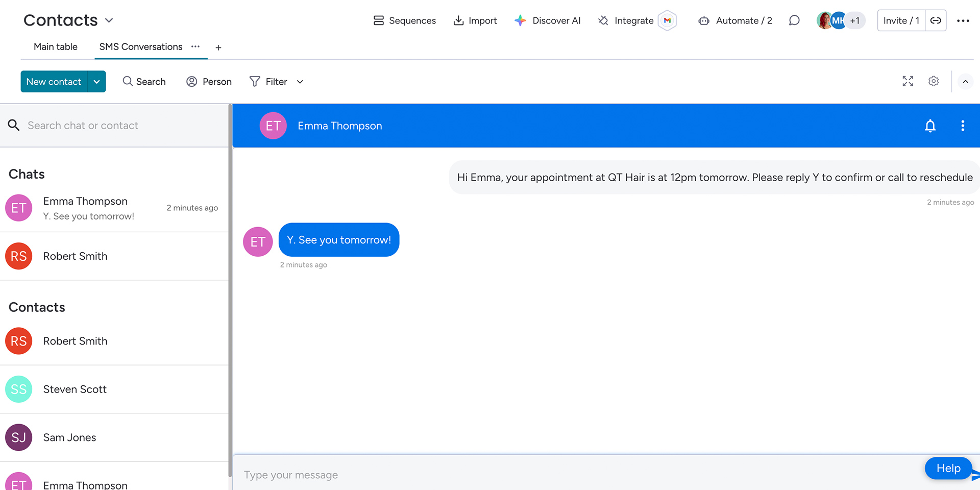Click the Invite / 1 button

click(901, 20)
